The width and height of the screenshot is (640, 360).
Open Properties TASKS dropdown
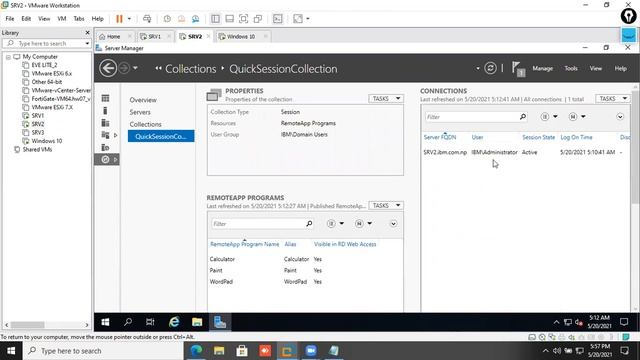click(x=386, y=98)
